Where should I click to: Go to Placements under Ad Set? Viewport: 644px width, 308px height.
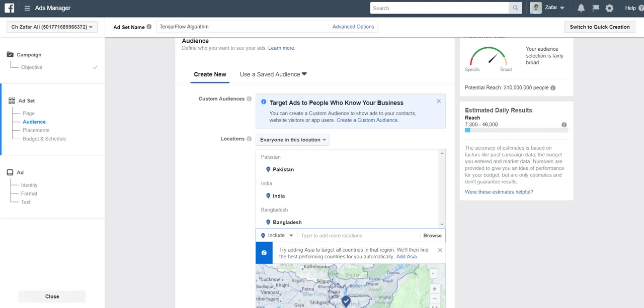click(36, 130)
